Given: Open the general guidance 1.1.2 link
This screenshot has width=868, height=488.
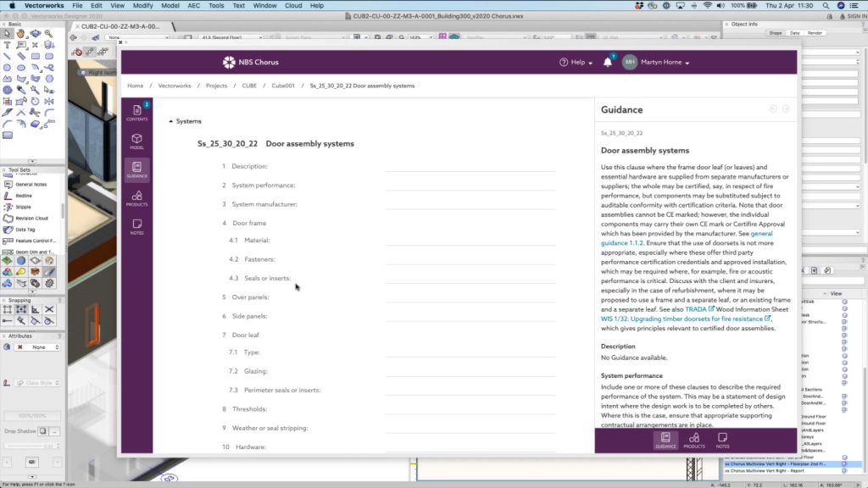Looking at the screenshot, I should click(x=687, y=238).
